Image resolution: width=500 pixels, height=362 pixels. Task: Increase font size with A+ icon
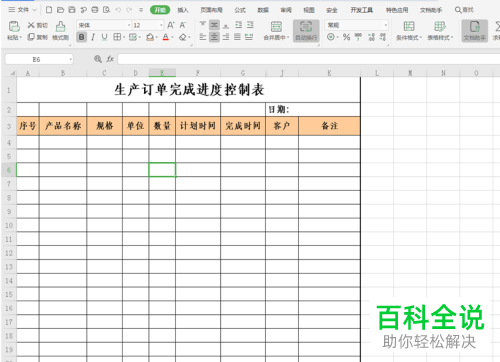coord(171,25)
